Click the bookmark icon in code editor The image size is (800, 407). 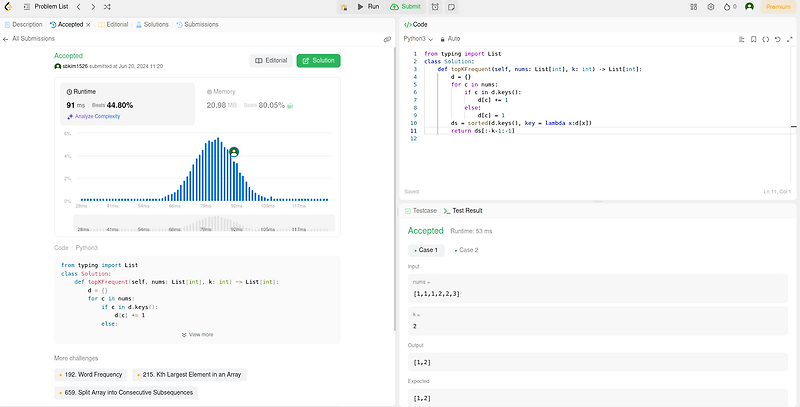click(x=754, y=39)
